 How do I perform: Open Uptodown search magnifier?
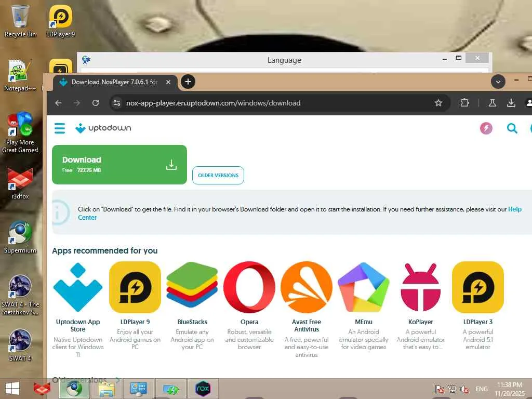(512, 128)
